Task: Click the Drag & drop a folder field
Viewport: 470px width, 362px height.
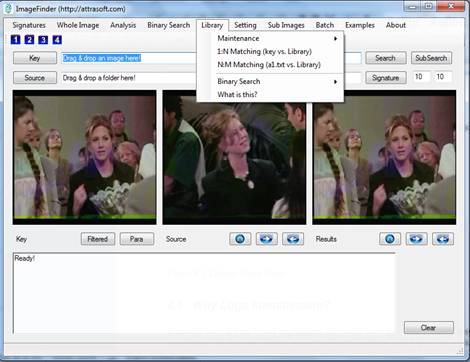Action: coord(128,78)
